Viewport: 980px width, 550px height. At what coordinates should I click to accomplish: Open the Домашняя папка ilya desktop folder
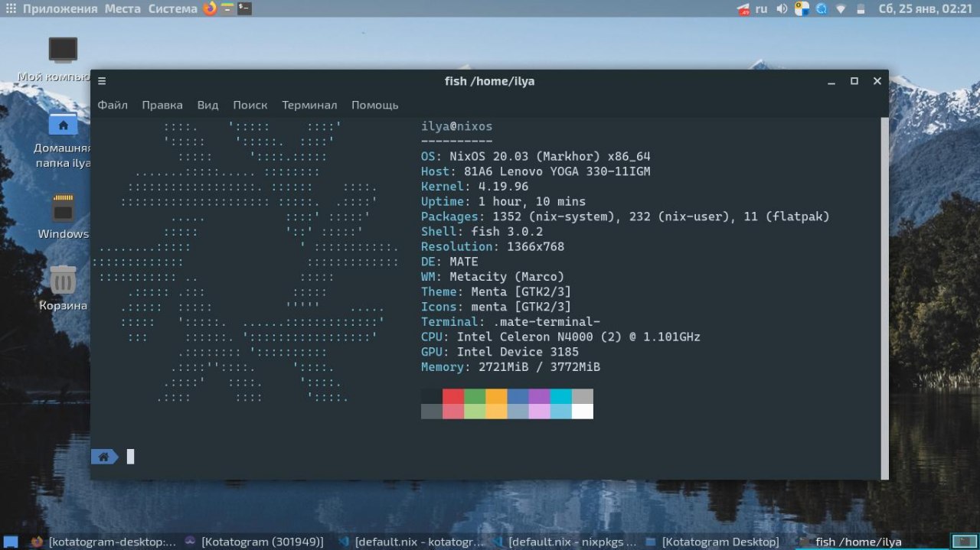pos(62,140)
